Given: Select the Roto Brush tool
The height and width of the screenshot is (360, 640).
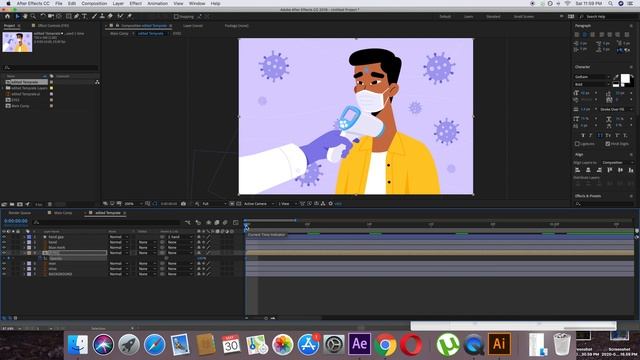Looking at the screenshot, I should coord(120,16).
